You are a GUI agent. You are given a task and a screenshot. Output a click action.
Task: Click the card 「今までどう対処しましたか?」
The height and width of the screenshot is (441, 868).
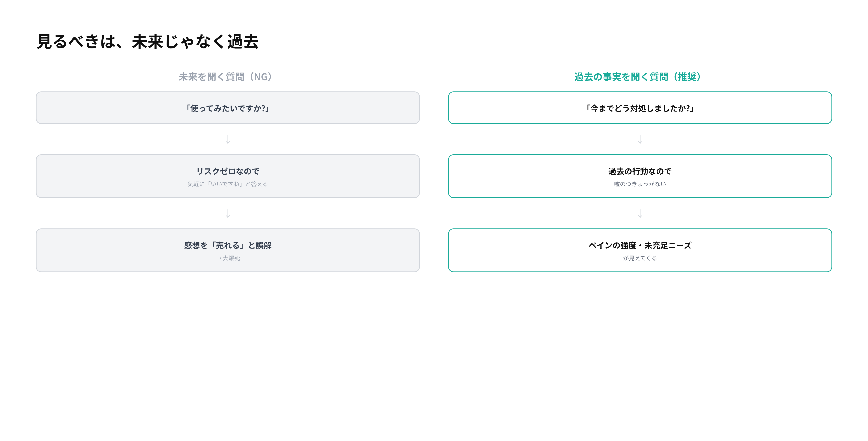pyautogui.click(x=640, y=108)
